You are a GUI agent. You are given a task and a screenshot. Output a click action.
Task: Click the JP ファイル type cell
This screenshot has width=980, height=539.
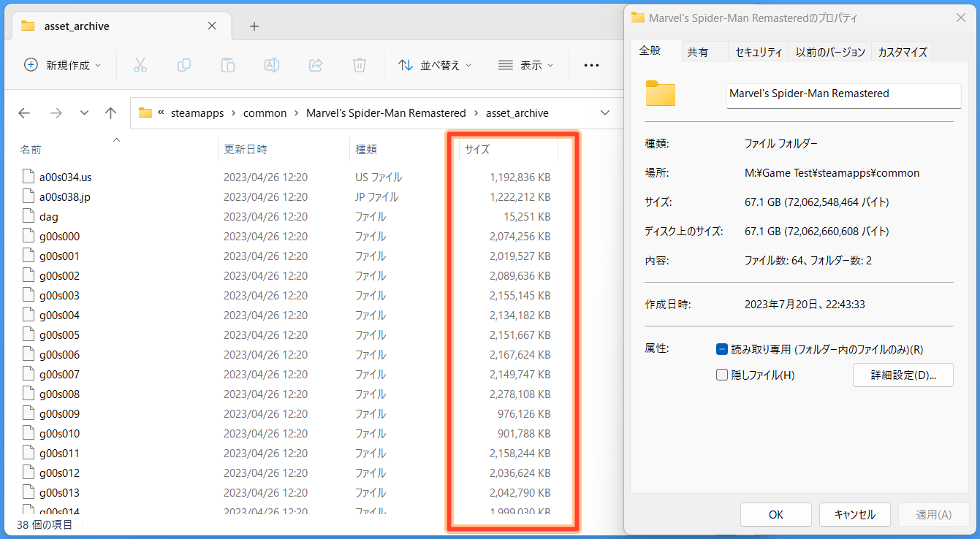[x=376, y=196]
